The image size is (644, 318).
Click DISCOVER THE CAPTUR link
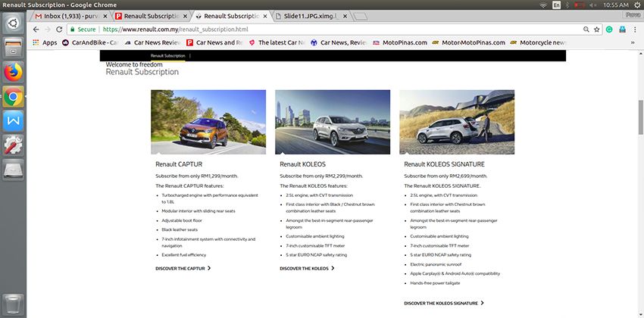183,268
